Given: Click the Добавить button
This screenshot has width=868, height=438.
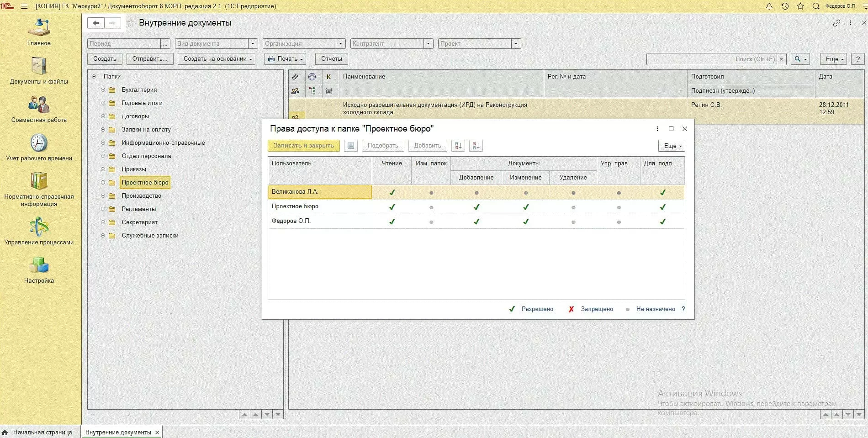Looking at the screenshot, I should tap(428, 146).
